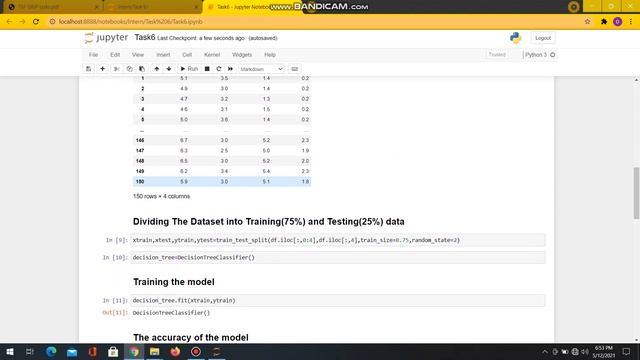The image size is (640, 360).
Task: Restart kernel and run all cells icon
Action: tap(230, 69)
